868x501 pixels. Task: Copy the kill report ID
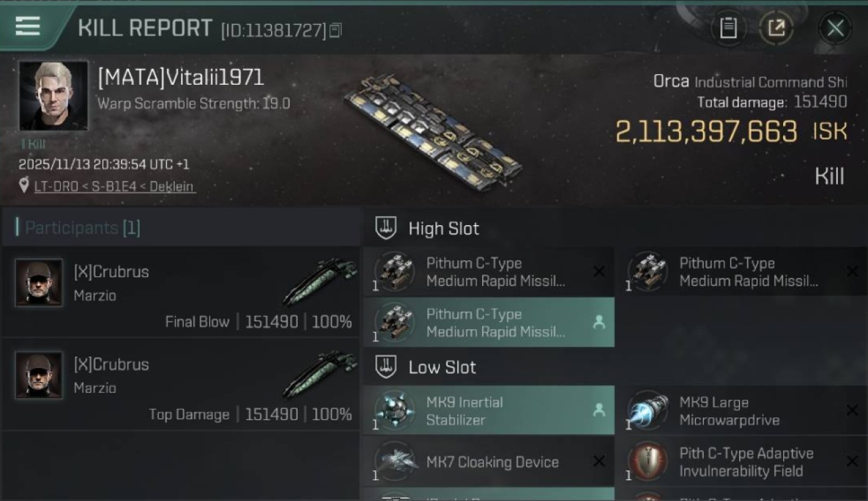tap(335, 30)
